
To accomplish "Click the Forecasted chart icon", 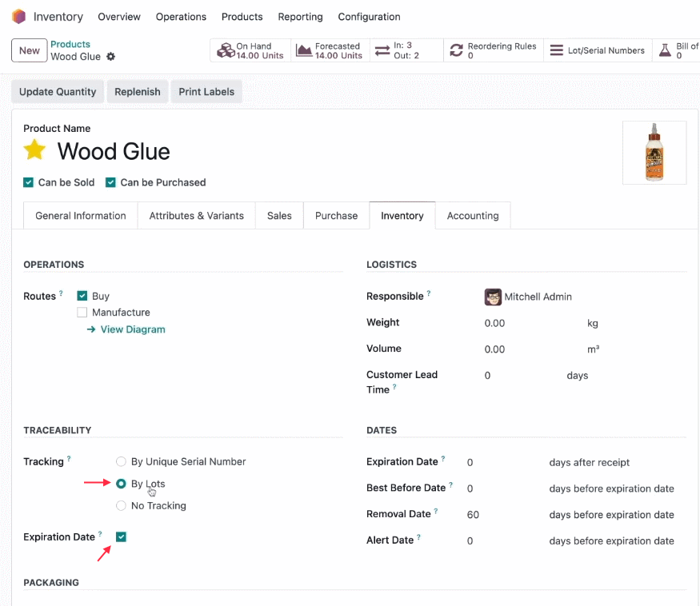I will 304,50.
